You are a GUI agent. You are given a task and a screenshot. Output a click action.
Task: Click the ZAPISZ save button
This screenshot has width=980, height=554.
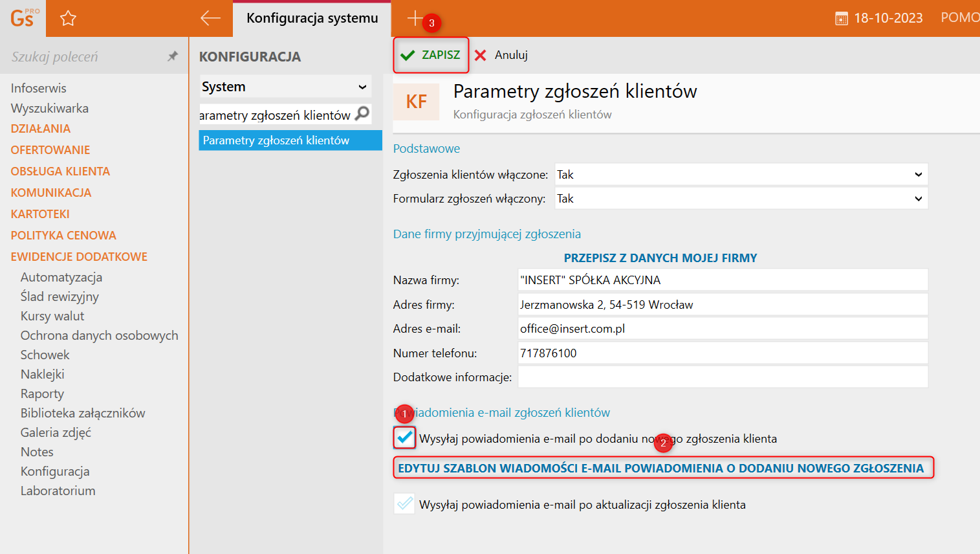[x=431, y=55]
